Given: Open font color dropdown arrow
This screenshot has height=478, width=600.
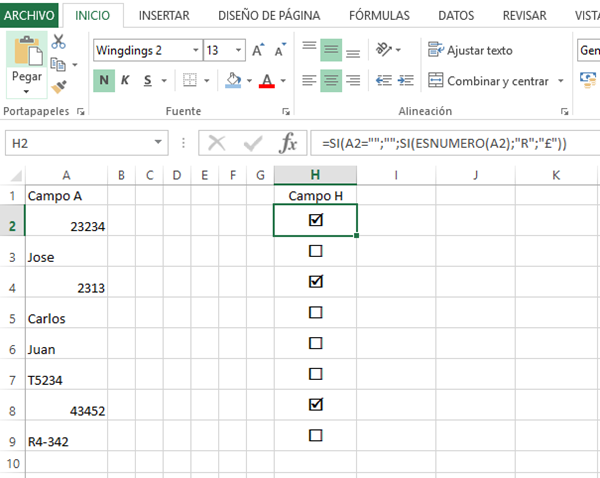Looking at the screenshot, I should pos(283,80).
